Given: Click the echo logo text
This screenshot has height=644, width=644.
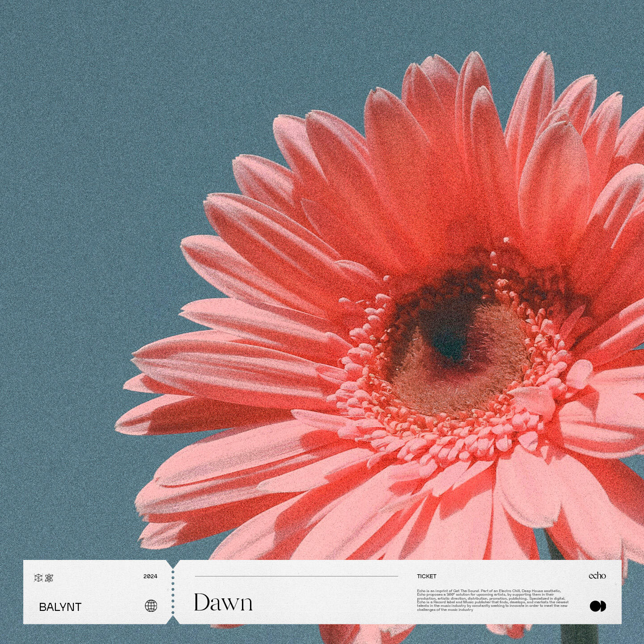Looking at the screenshot, I should tap(597, 576).
